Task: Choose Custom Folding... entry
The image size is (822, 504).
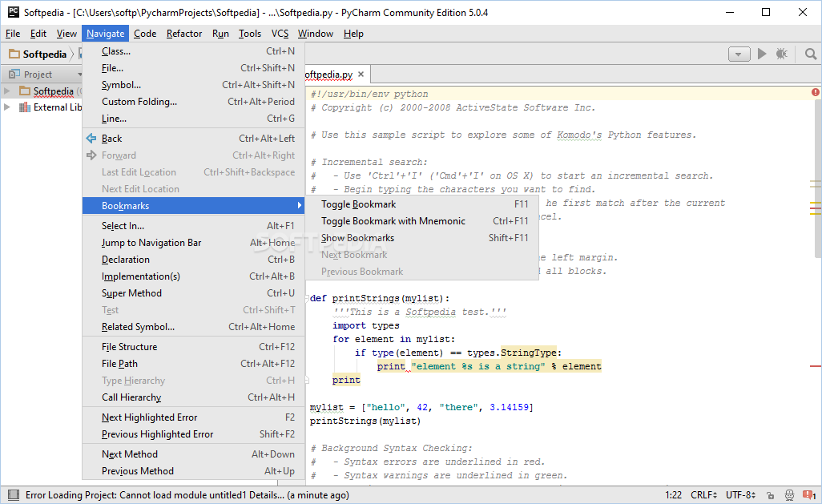Action: tap(193, 102)
